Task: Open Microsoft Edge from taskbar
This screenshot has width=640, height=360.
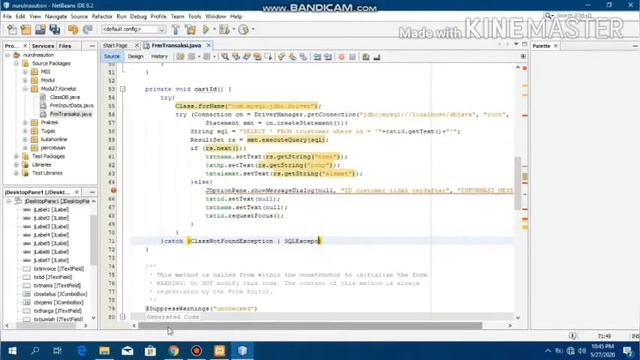Action: coord(82,351)
